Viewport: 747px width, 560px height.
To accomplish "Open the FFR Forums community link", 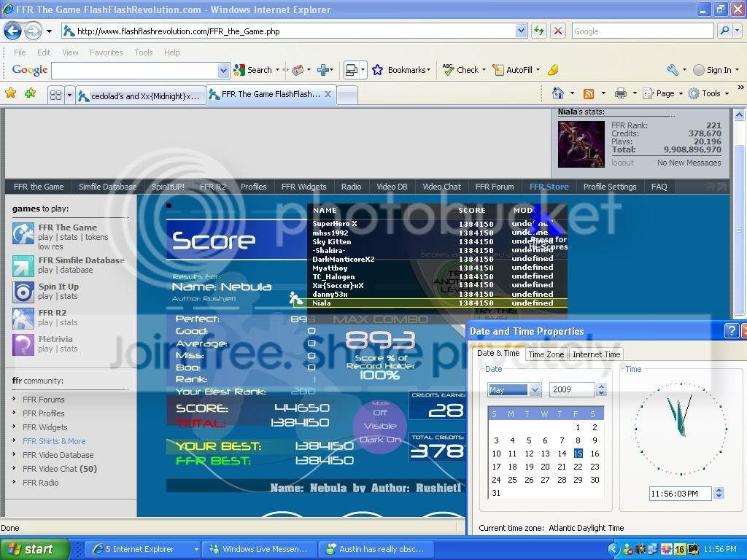I will 43,400.
